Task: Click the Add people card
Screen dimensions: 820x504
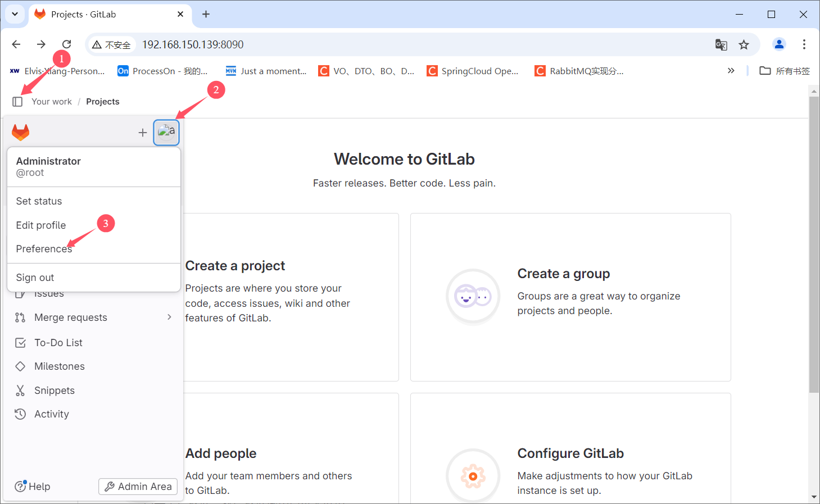Action: coord(291,448)
